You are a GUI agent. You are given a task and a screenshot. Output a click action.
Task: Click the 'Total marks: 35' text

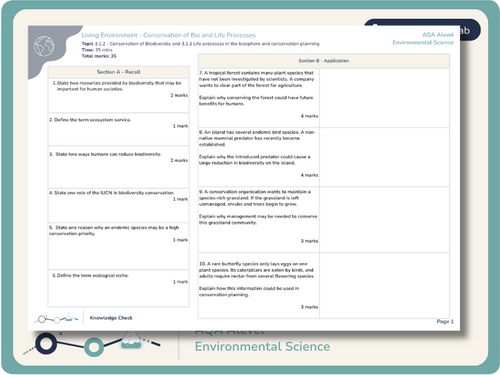(99, 56)
